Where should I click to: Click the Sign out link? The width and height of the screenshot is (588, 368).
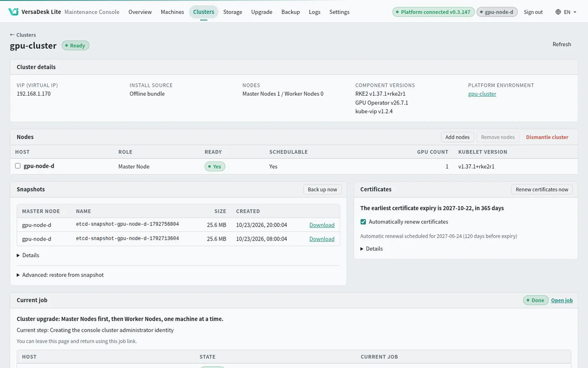click(533, 12)
